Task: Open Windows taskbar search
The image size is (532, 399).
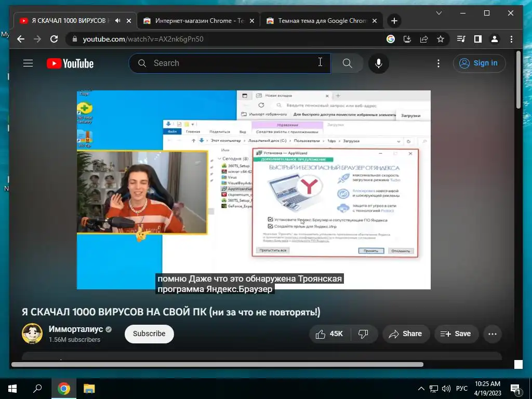Action: pos(37,389)
